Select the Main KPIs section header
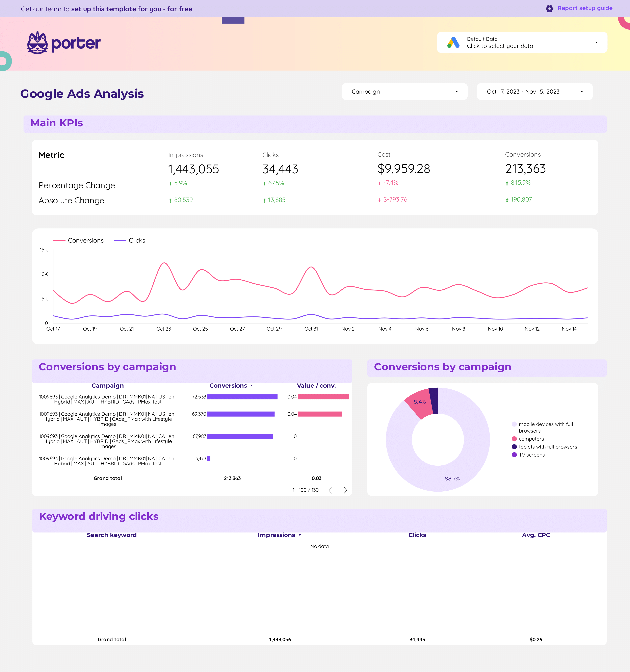Screen dimensions: 630x672 coord(56,123)
